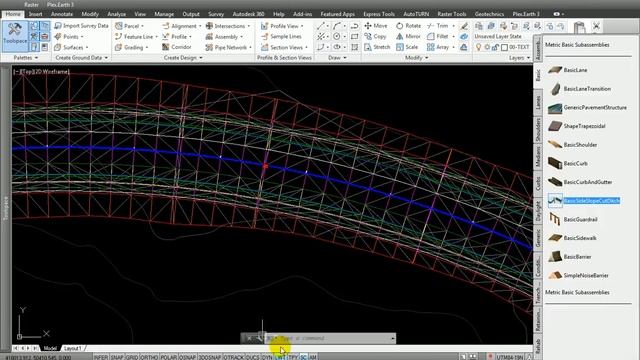The height and width of the screenshot is (360, 640).
Task: Toggle GRID display in status bar
Action: [x=131, y=357]
